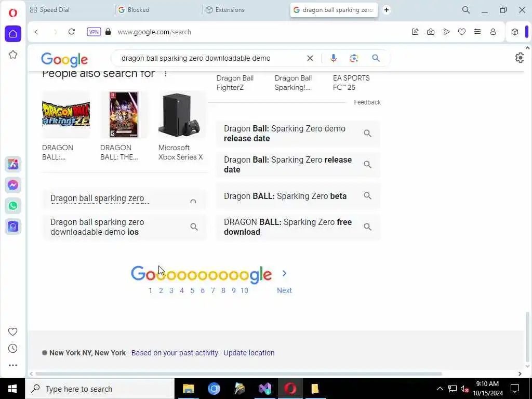Open a new tab with plus button
Viewport: 532px width, 399px height.
point(387,10)
